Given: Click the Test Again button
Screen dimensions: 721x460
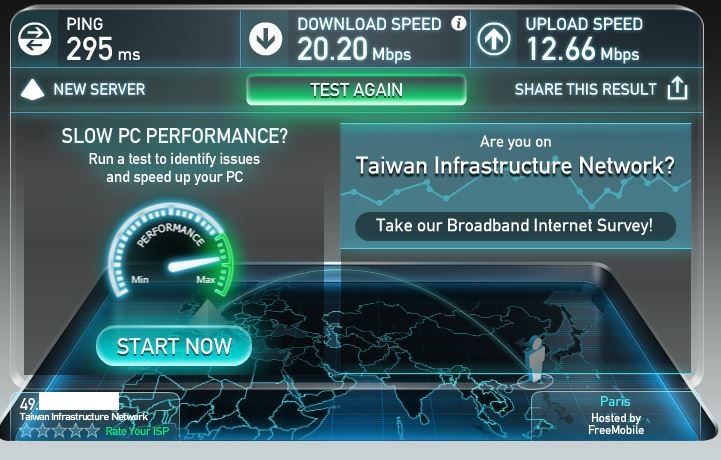Looking at the screenshot, I should pos(356,90).
